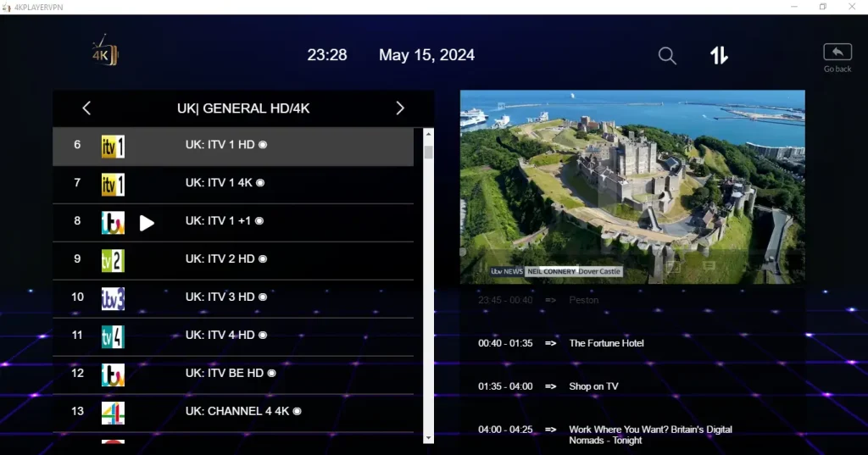Click the Dover Castle video preview
Viewport: 868px width, 455px height.
(632, 187)
